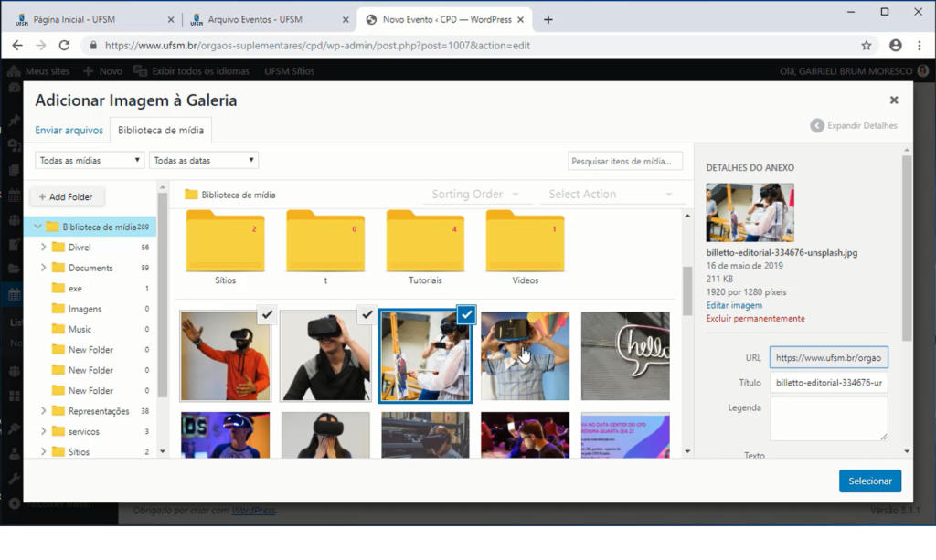Uncheck the selected blue-checked VR image
Viewport: 936px width, 560px height.
click(466, 314)
